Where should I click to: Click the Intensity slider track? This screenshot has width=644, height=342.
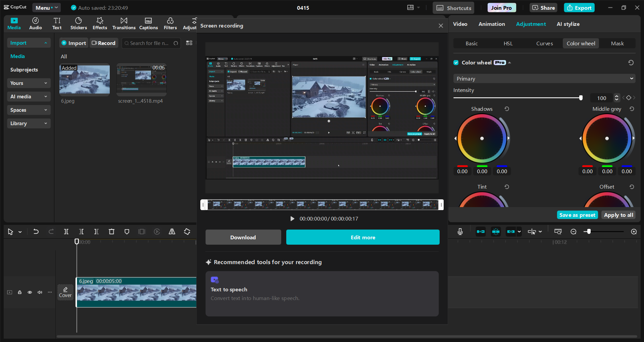[x=517, y=98]
